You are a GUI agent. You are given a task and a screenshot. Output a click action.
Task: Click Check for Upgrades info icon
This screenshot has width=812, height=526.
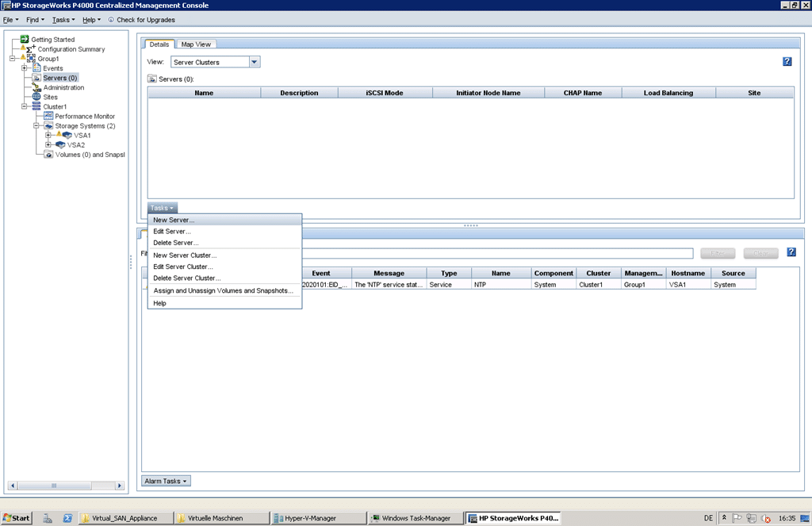tap(111, 20)
